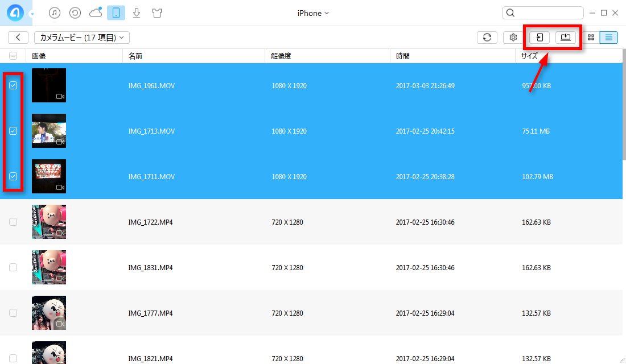The image size is (626, 364).
Task: Select the IMG_1711.MOV file name
Action: tap(151, 177)
